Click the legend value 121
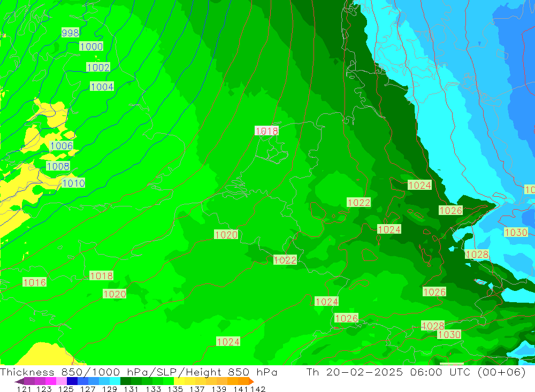Screen dimensions: 535x392 (x=24, y=389)
